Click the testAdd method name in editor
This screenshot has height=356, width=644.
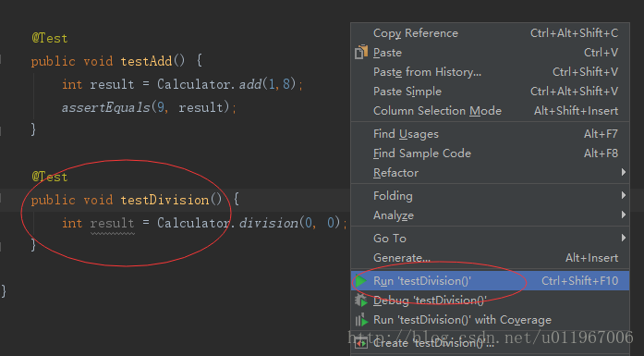[x=146, y=61]
